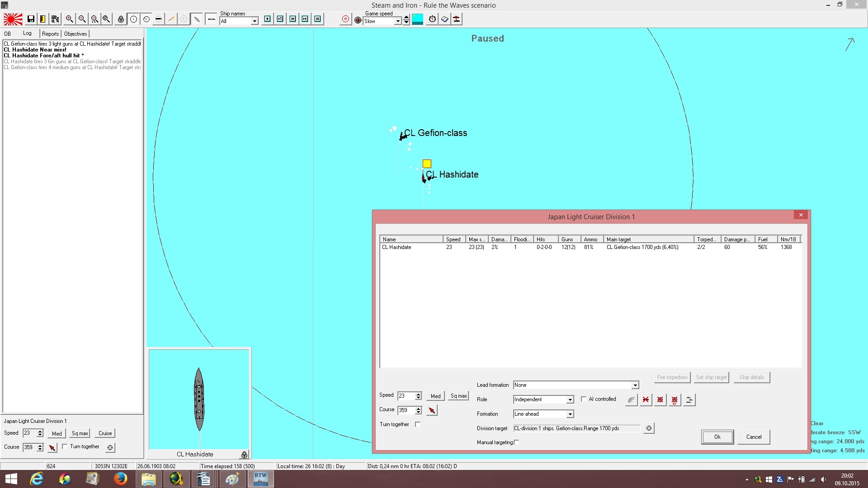868x488 pixels.
Task: Open the Objectives tab
Action: pyautogui.click(x=75, y=34)
